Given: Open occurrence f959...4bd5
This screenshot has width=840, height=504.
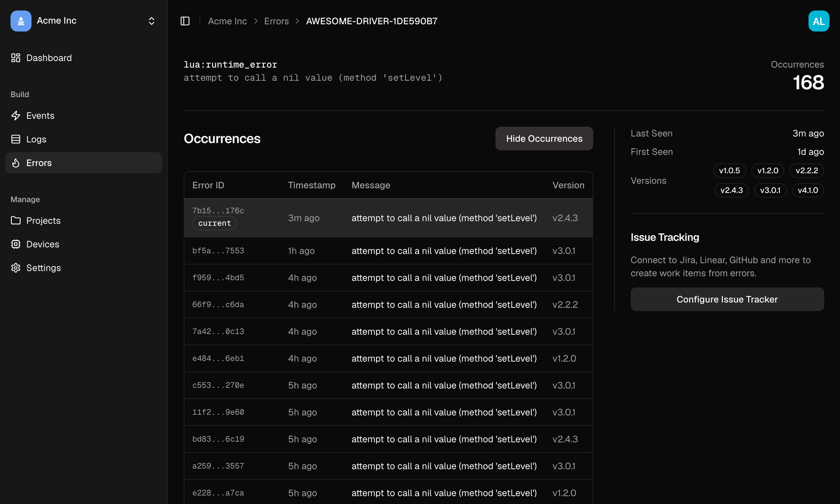Looking at the screenshot, I should coord(388,278).
